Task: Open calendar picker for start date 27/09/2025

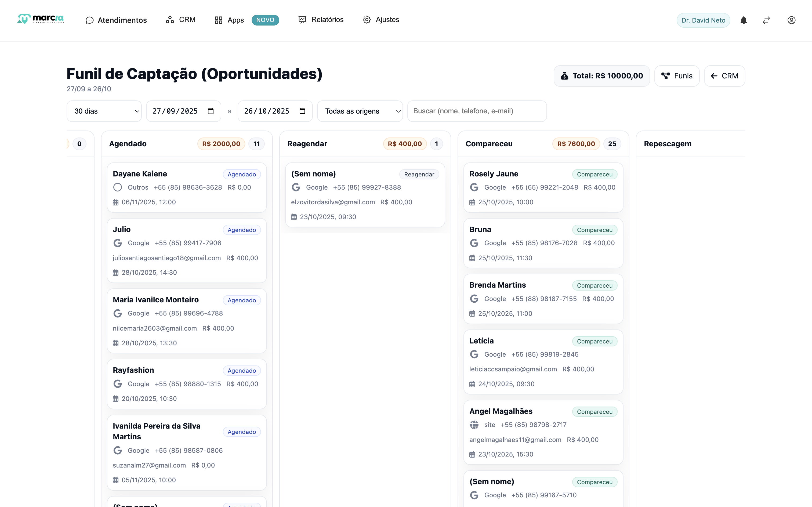Action: (x=211, y=111)
